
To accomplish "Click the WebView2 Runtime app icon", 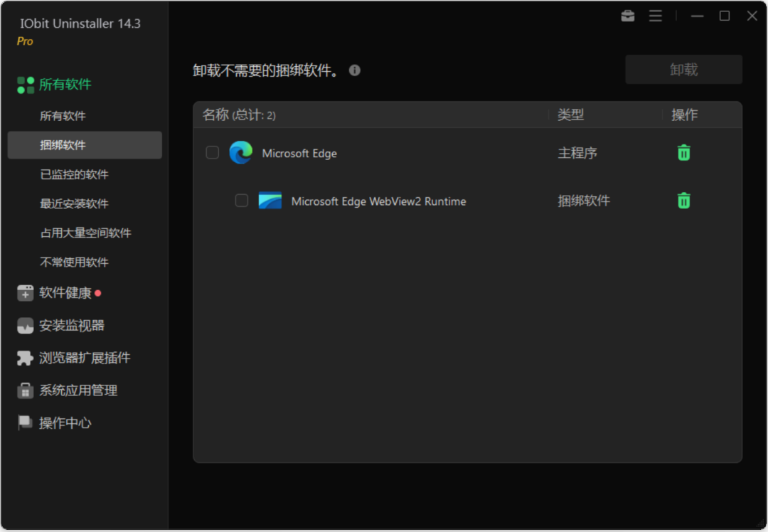I will [270, 201].
